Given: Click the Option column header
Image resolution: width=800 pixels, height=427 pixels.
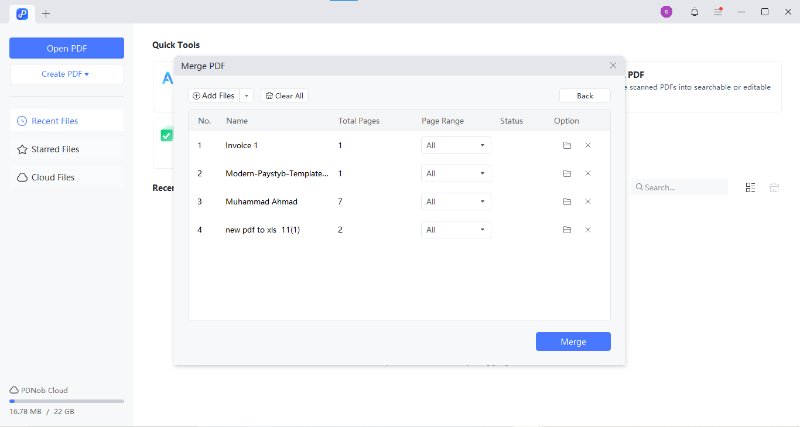Looking at the screenshot, I should coord(566,121).
